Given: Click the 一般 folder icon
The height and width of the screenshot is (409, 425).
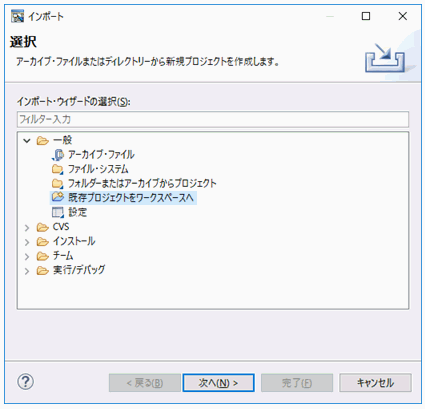Looking at the screenshot, I should point(42,141).
